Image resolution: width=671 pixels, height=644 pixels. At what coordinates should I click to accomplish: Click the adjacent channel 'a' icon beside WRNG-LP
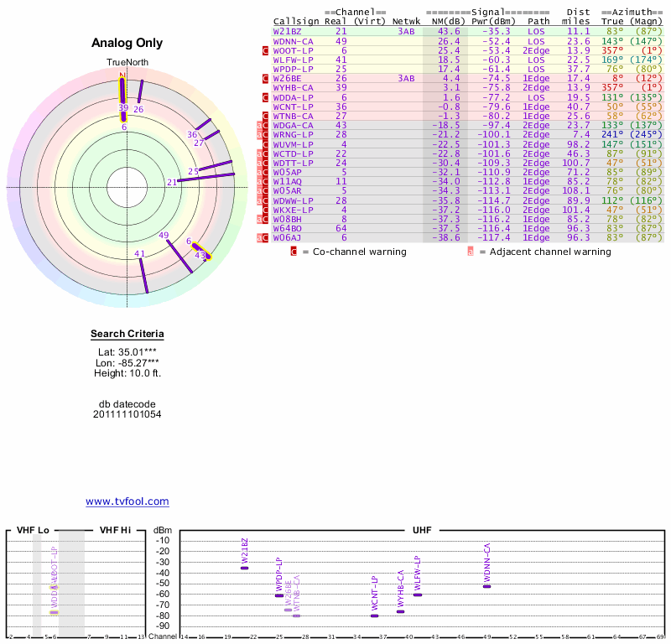pyautogui.click(x=259, y=134)
